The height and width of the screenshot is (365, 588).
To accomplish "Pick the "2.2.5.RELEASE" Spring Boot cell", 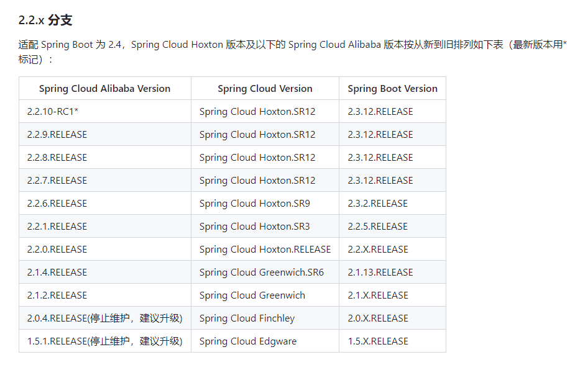I will [x=392, y=226].
